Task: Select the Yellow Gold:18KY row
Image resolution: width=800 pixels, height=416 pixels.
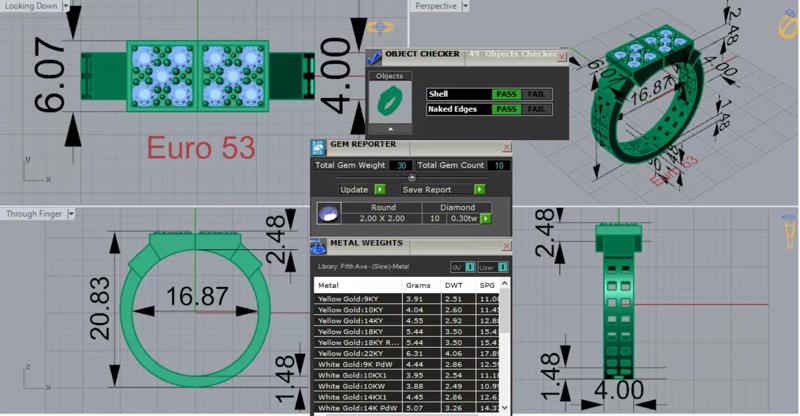Action: click(x=407, y=332)
